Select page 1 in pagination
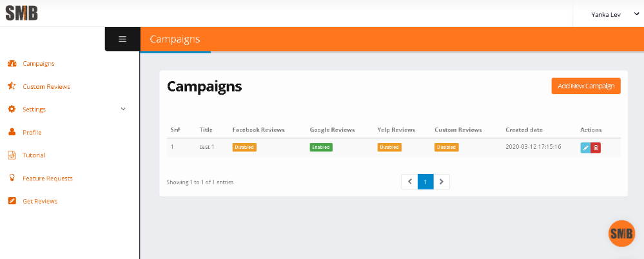 (x=425, y=182)
